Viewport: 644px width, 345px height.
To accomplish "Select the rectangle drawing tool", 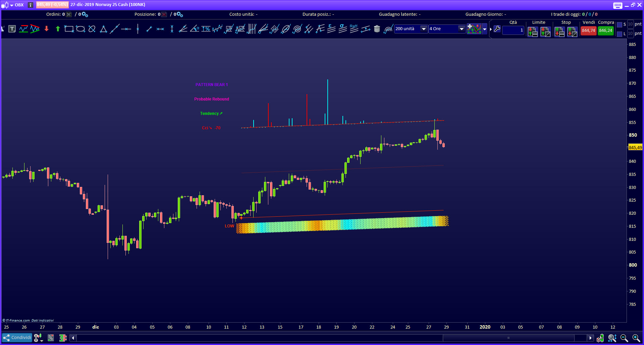I will click(x=69, y=29).
